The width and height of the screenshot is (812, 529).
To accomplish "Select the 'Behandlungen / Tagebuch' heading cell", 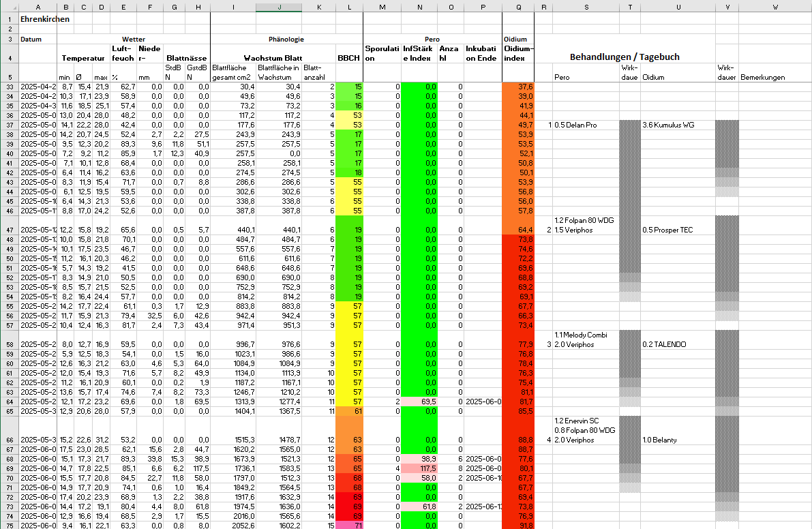I will tap(624, 57).
